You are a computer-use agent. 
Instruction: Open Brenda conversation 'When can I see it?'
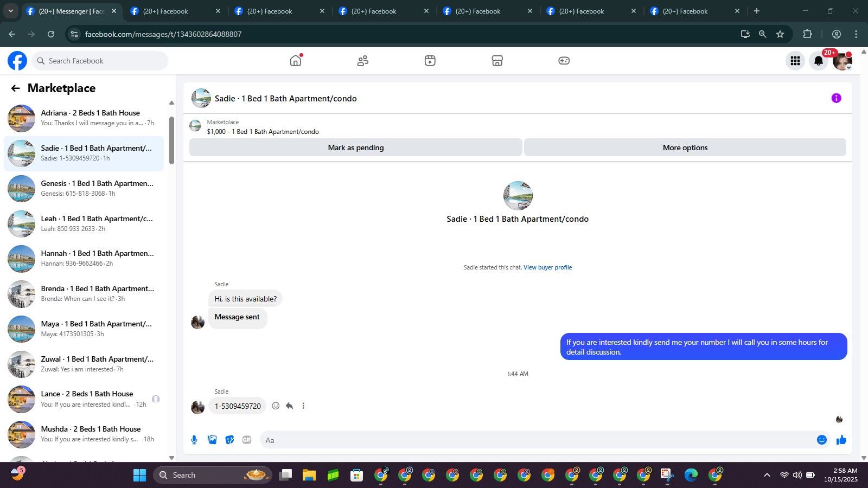pyautogui.click(x=84, y=294)
